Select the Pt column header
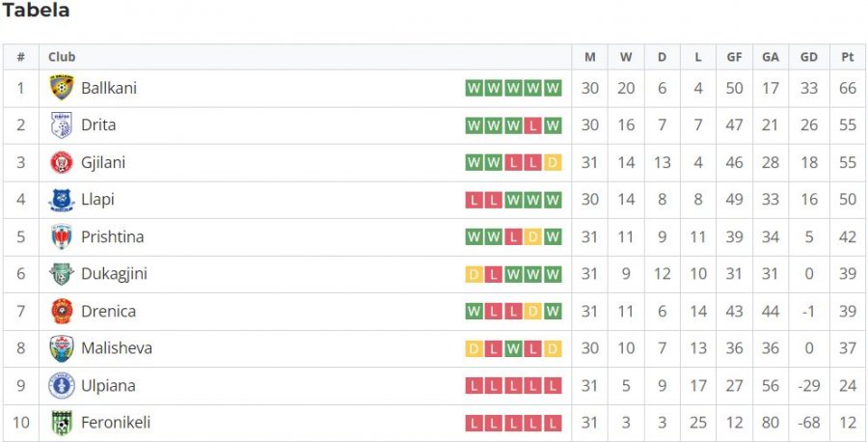 coord(848,57)
